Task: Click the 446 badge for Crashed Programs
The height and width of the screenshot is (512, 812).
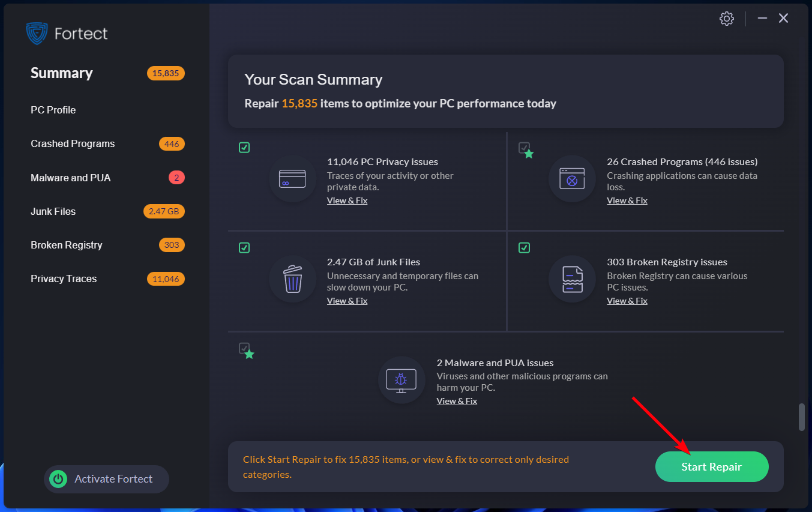Action: 172,144
